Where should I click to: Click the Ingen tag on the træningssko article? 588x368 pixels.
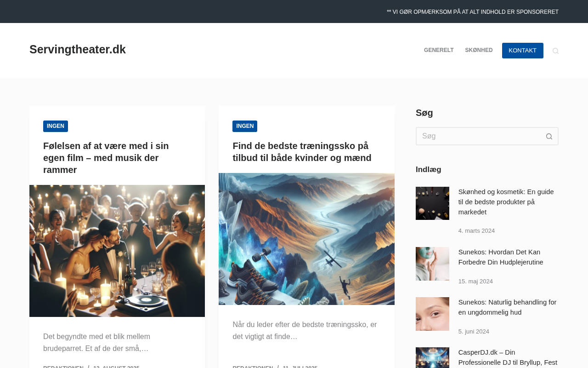coord(245,126)
